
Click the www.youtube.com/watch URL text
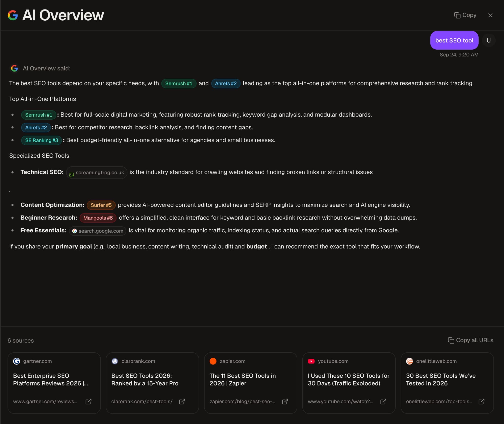click(x=340, y=402)
